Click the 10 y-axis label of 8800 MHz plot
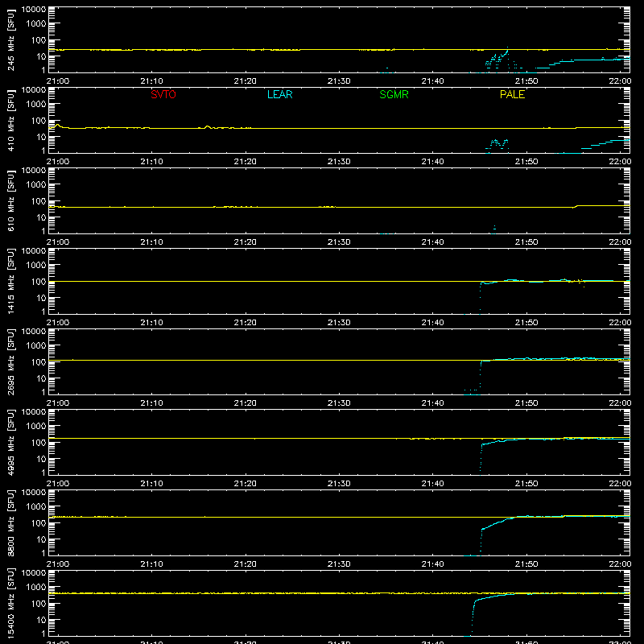644x644 pixels. (x=41, y=539)
